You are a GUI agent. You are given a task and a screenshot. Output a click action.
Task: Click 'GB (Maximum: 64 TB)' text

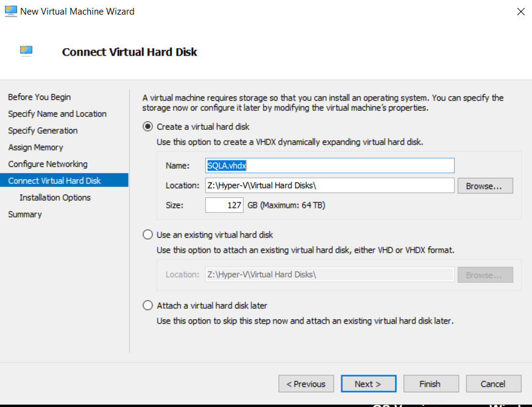pyautogui.click(x=286, y=205)
